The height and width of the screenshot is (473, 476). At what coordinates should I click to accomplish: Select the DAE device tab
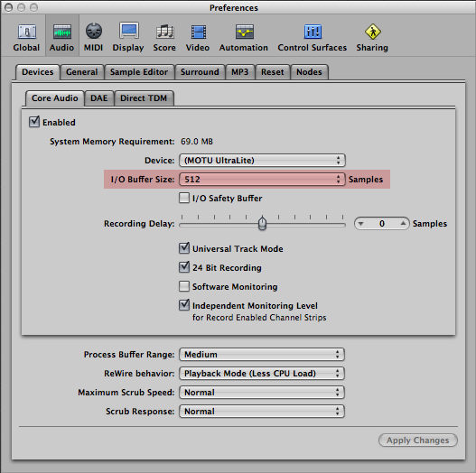pos(99,98)
